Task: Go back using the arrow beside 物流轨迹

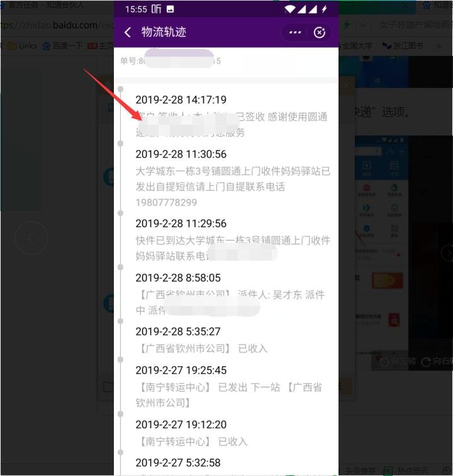Action: (128, 32)
